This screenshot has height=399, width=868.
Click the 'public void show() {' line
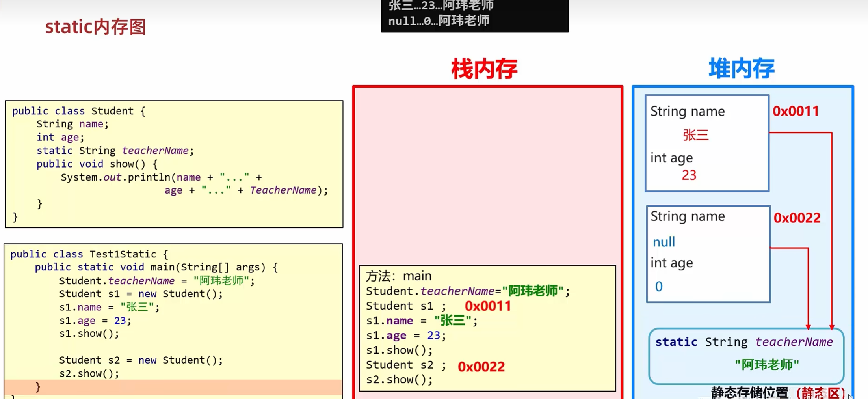point(97,164)
